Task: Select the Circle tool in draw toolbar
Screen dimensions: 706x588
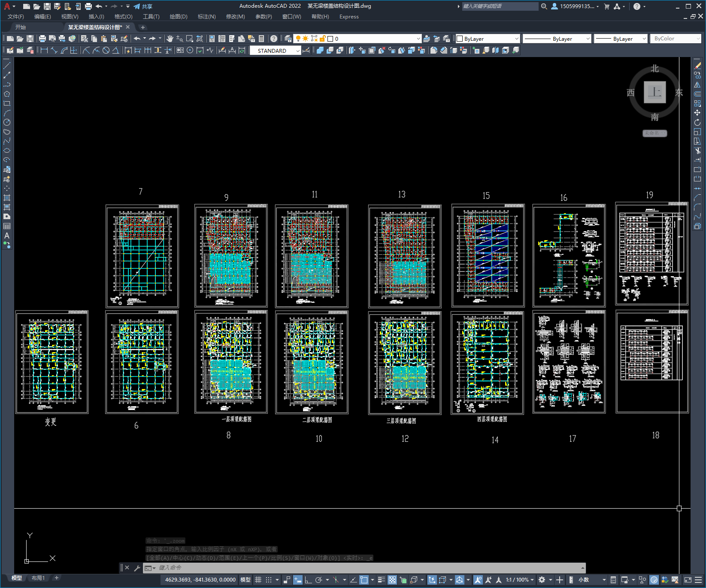Action: click(7, 122)
